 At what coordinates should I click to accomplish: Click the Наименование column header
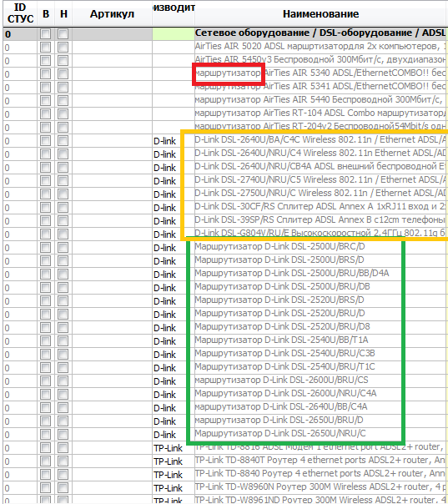pyautogui.click(x=320, y=14)
